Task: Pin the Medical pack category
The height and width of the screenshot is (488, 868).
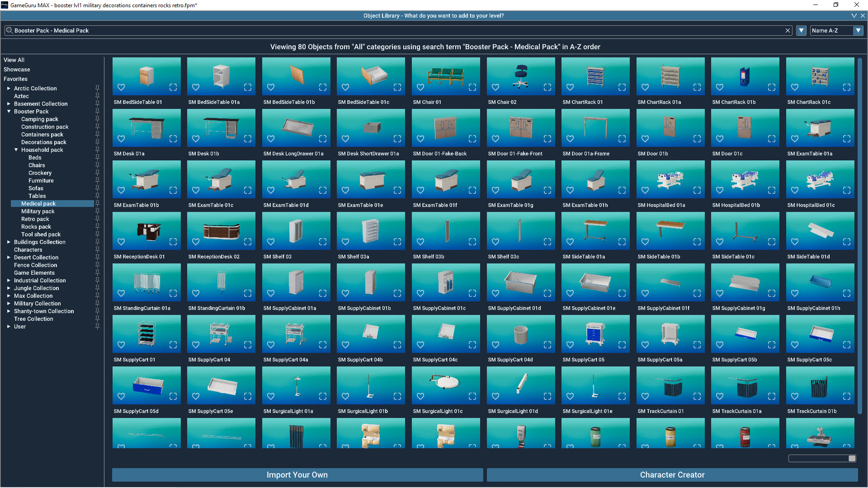Action: click(97, 203)
